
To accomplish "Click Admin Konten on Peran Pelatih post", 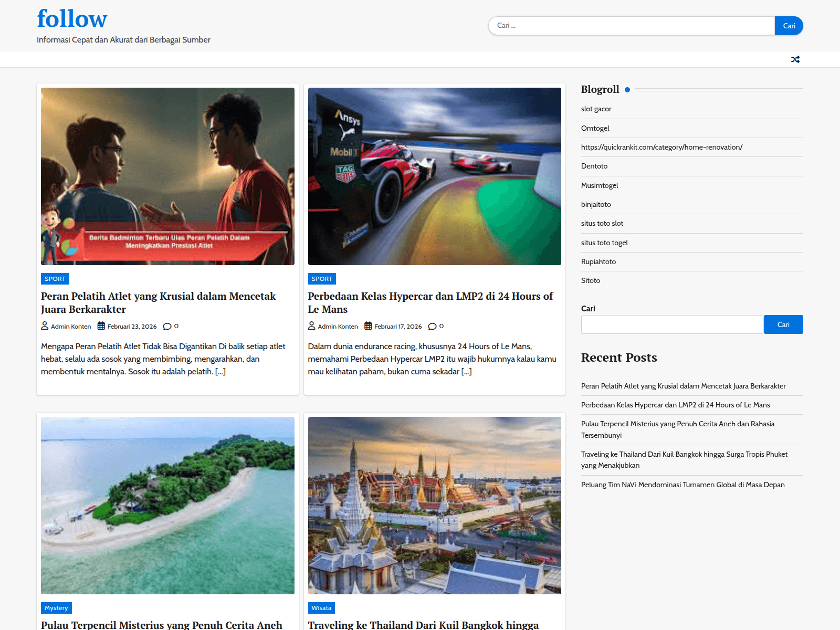I will pyautogui.click(x=71, y=327).
